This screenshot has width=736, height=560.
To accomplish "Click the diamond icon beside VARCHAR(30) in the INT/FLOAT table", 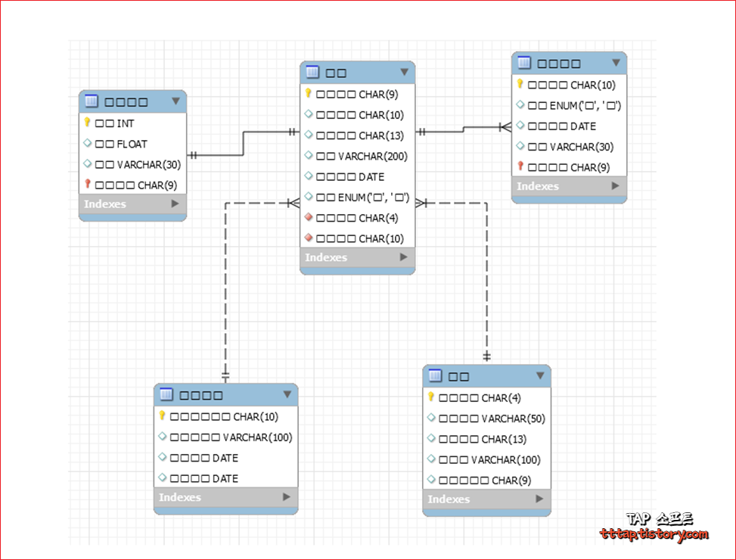I will pyautogui.click(x=87, y=163).
